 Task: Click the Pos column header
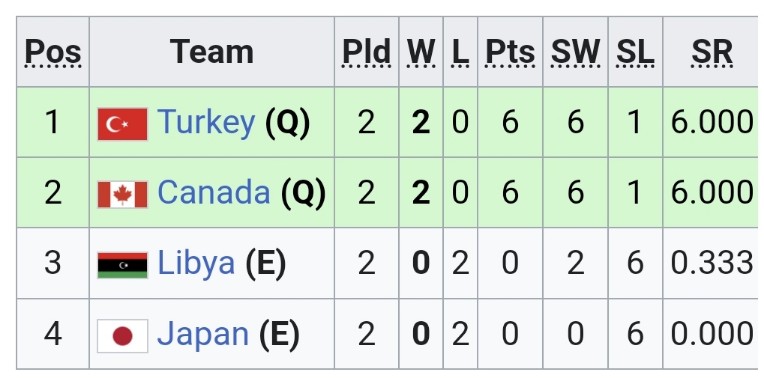tap(53, 52)
